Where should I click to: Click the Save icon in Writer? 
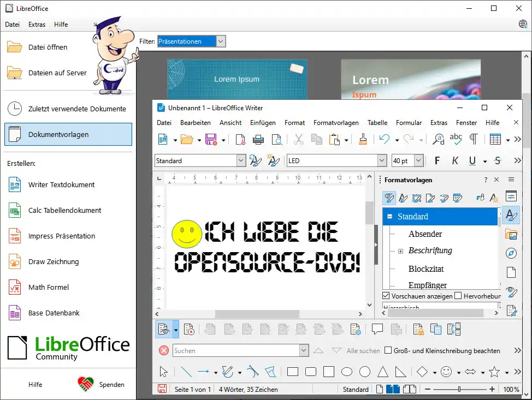coord(211,139)
